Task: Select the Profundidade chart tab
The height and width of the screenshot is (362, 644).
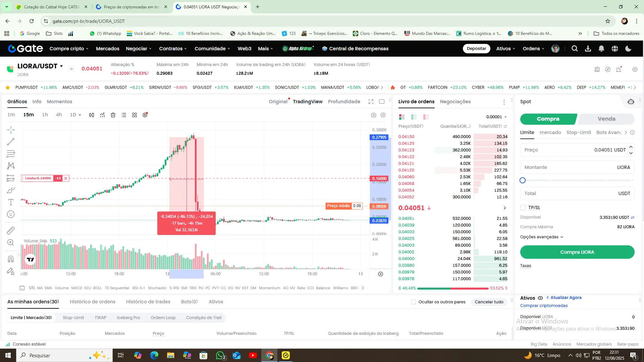Action: point(344,102)
